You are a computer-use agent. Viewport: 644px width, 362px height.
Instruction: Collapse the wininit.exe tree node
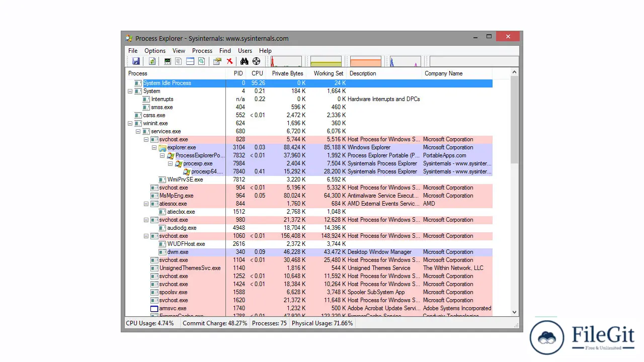pos(130,123)
